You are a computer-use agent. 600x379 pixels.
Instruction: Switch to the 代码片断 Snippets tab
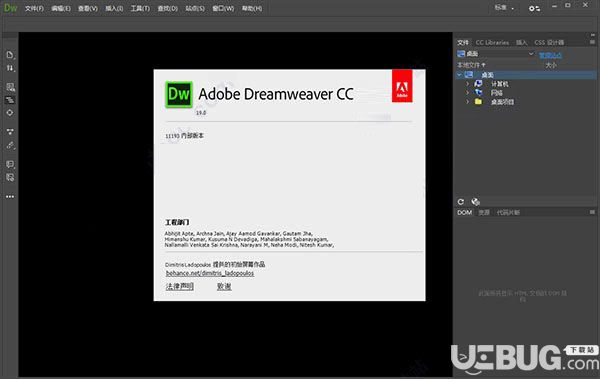508,212
